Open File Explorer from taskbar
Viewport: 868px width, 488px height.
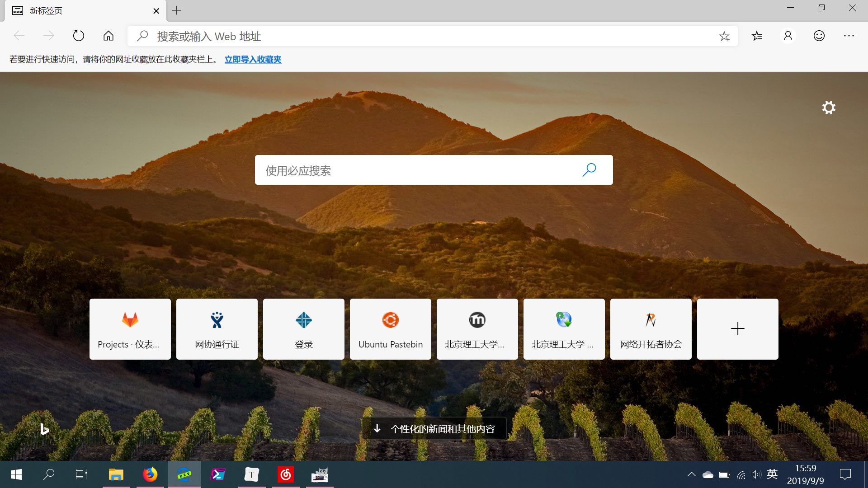[x=116, y=474]
